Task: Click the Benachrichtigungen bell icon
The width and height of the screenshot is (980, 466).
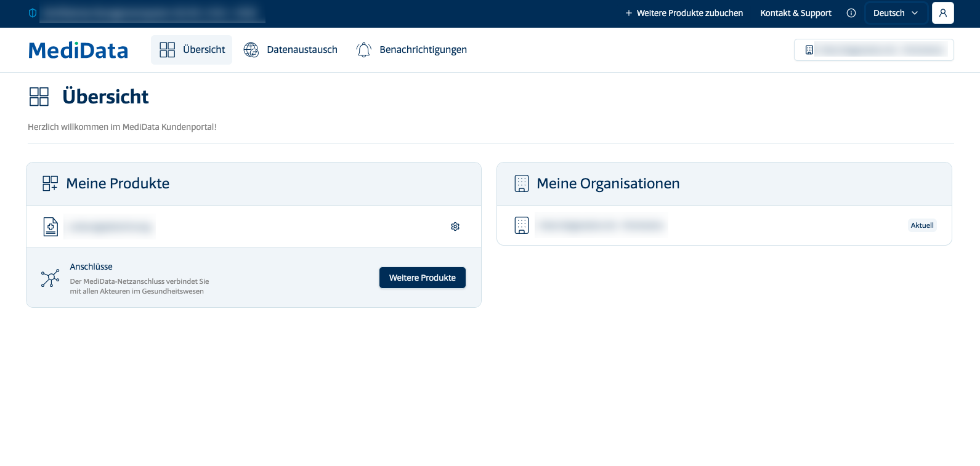Action: tap(364, 50)
